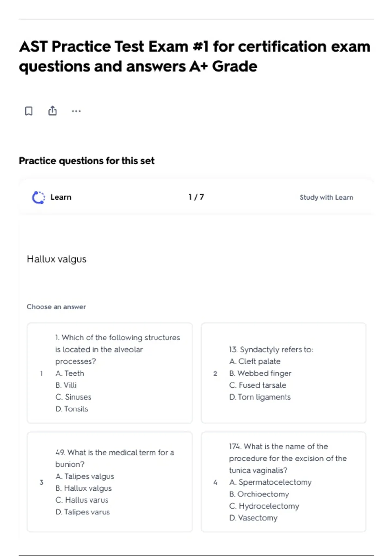Click the number 1 answer badge
The width and height of the screenshot is (392, 556).
point(41,373)
